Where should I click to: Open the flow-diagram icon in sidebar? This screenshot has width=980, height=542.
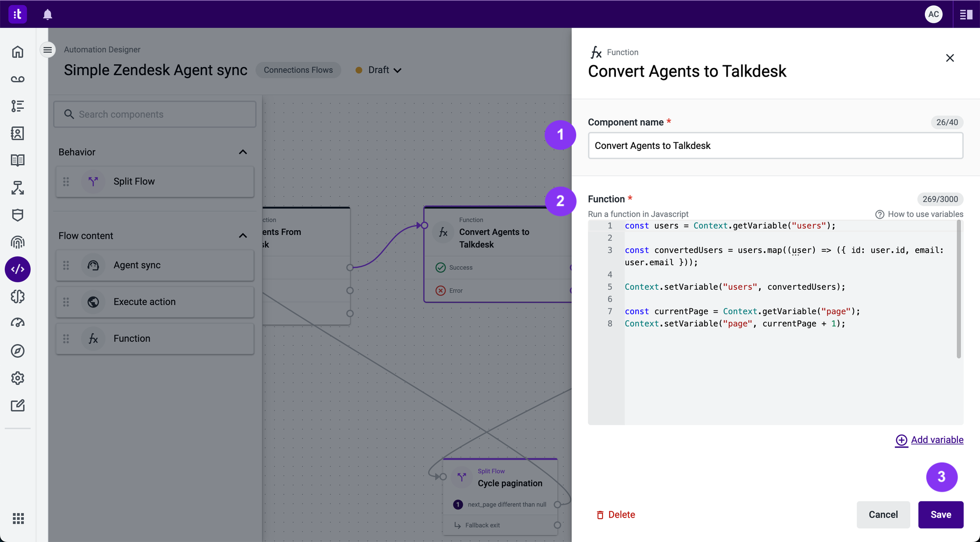(x=18, y=188)
